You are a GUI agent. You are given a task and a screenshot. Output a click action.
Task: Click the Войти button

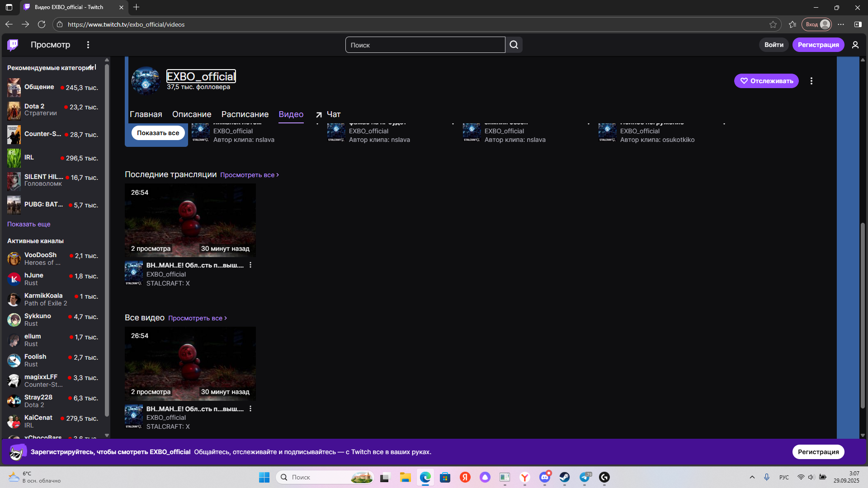(774, 45)
